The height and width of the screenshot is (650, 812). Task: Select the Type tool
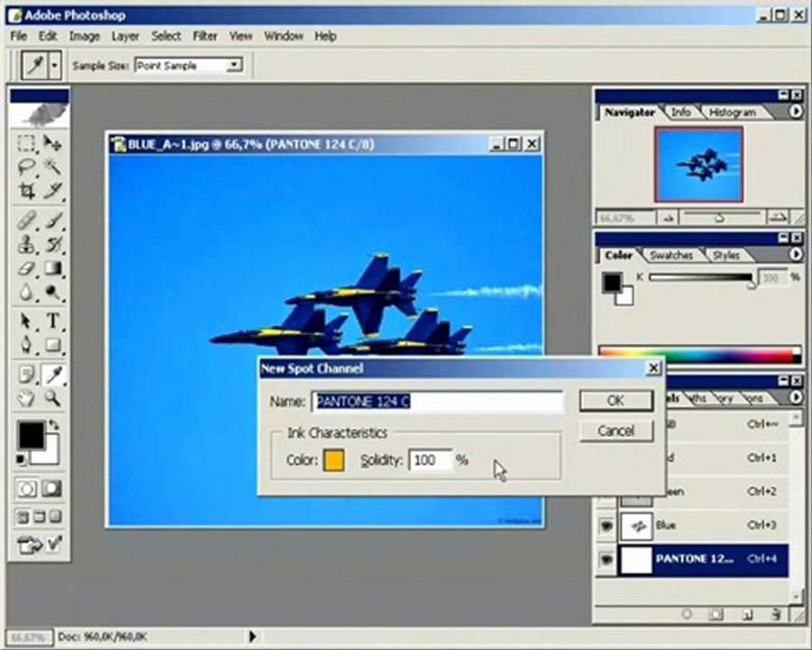coord(53,321)
